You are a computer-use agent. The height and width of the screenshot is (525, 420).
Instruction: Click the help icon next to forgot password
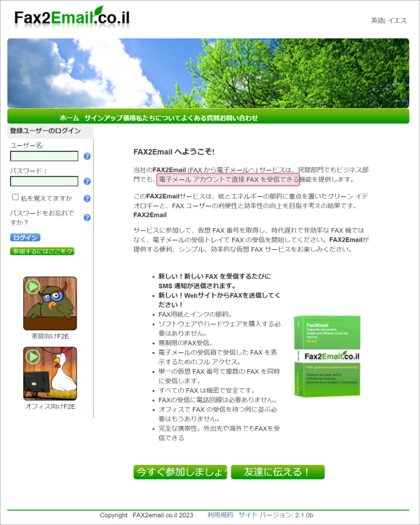coord(87,217)
